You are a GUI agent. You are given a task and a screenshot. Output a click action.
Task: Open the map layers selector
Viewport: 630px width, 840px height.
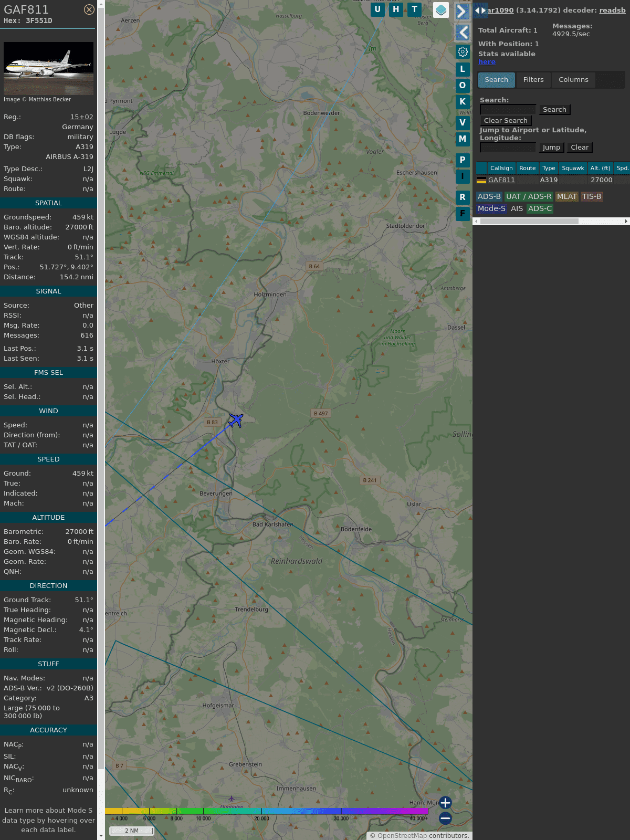[441, 9]
